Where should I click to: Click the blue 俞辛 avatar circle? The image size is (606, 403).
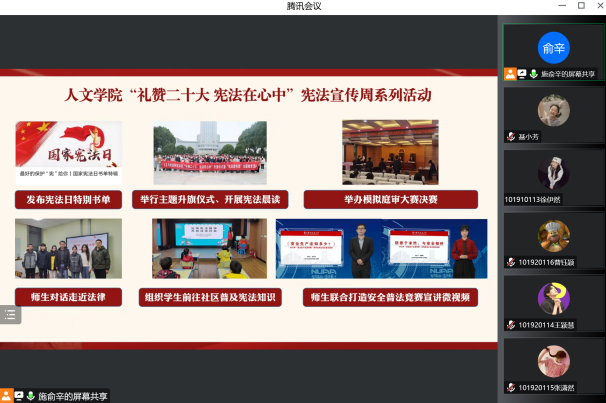[553, 47]
